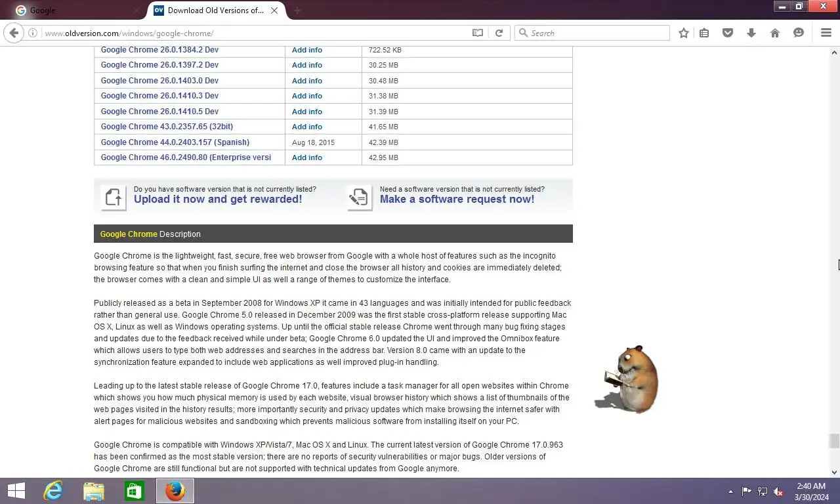Screen dimensions: 840x504
Task: Click Upload it now and get rewarded
Action: click(x=218, y=199)
